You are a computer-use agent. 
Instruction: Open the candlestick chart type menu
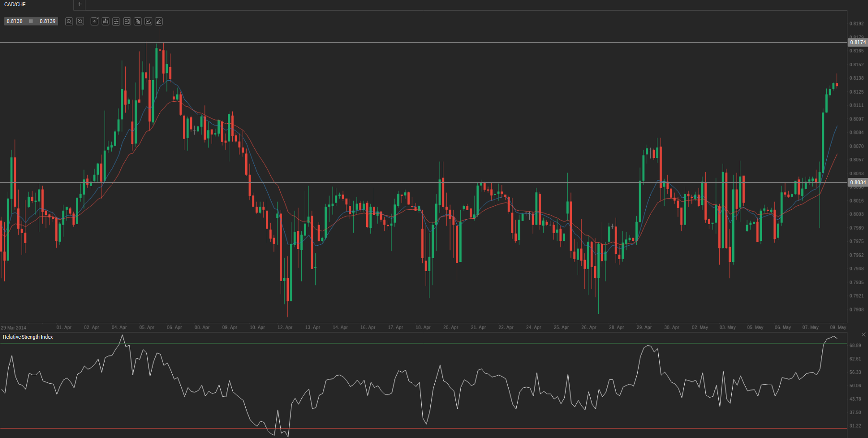[106, 22]
